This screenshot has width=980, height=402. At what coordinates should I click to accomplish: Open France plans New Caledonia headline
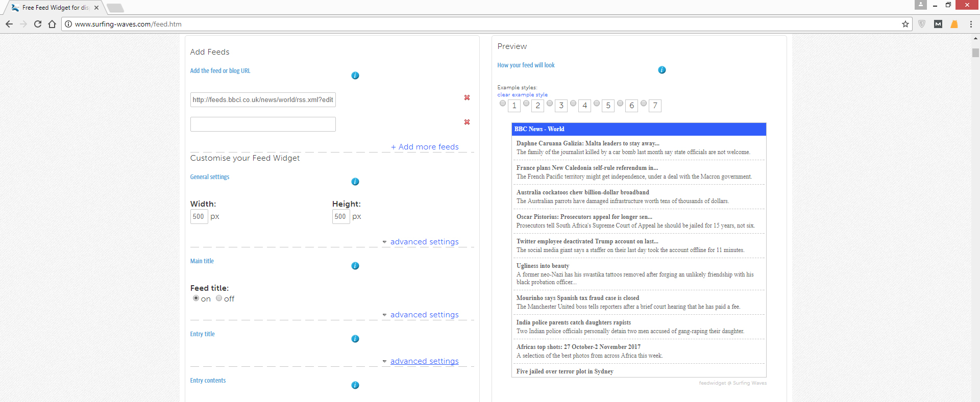pos(587,168)
